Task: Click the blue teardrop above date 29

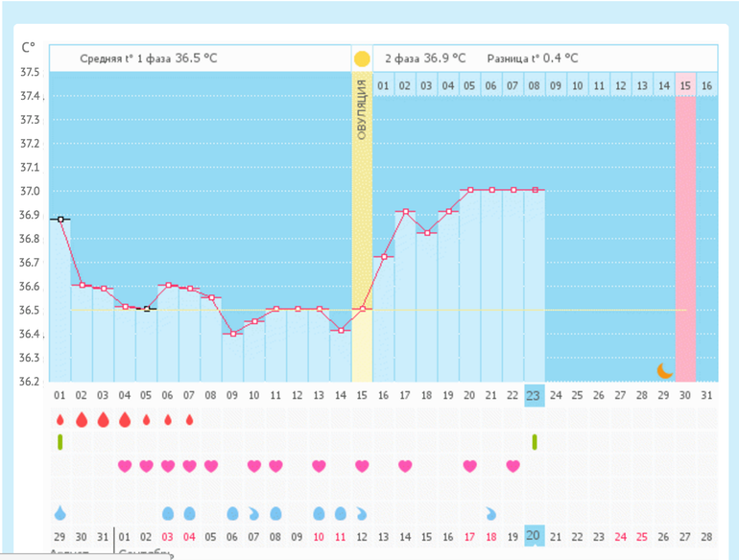Action: point(60,512)
